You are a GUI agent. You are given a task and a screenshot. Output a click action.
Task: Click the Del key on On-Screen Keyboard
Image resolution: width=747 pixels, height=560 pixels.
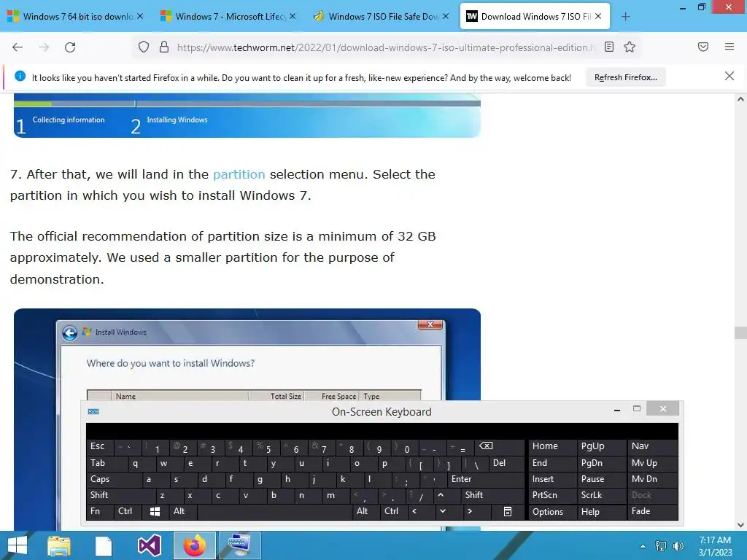click(x=508, y=463)
